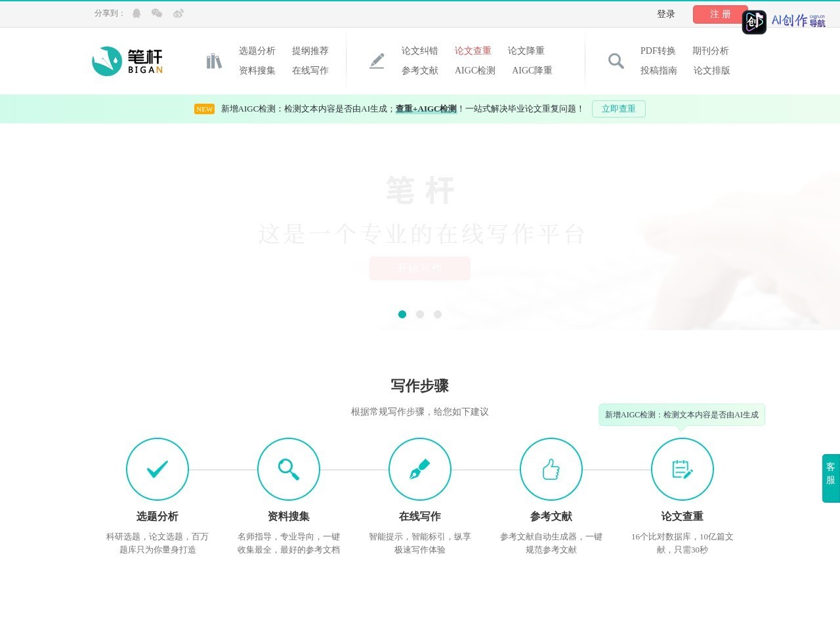Open AIGC检测 in the navigation menu

point(475,70)
